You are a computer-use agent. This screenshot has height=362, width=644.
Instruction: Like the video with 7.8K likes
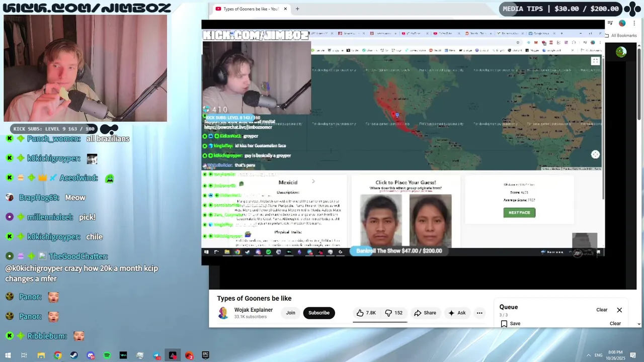[x=366, y=313]
